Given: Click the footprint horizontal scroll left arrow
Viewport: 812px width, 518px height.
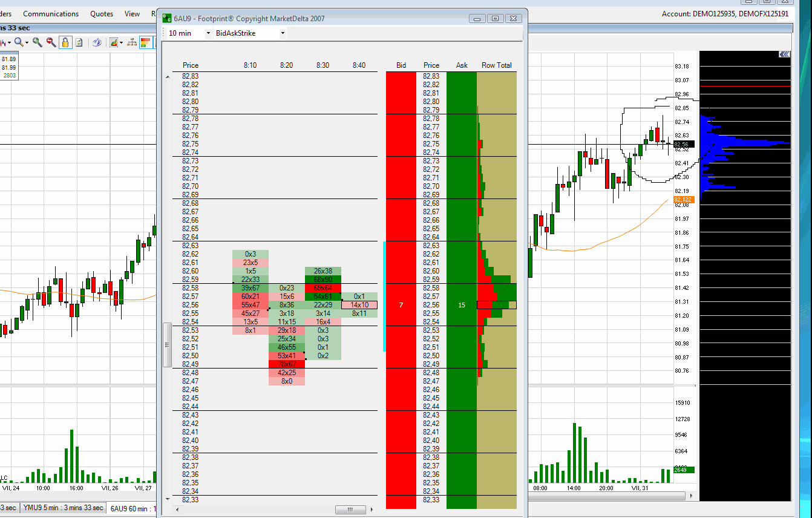Looking at the screenshot, I should pos(177,510).
